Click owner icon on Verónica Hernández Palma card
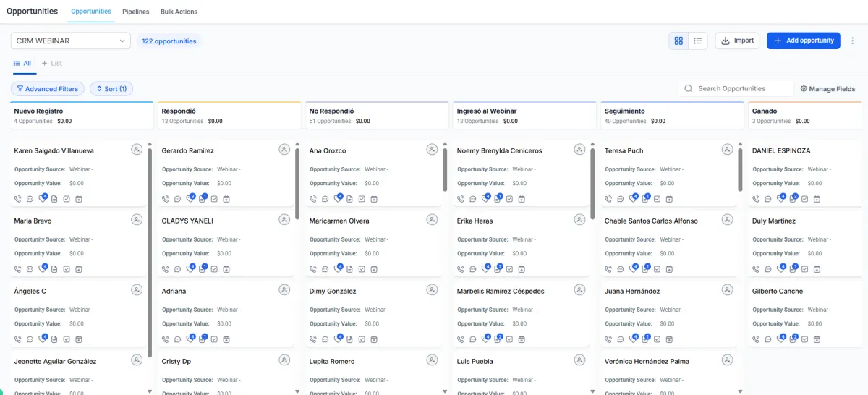The height and width of the screenshot is (395, 868). (x=727, y=360)
